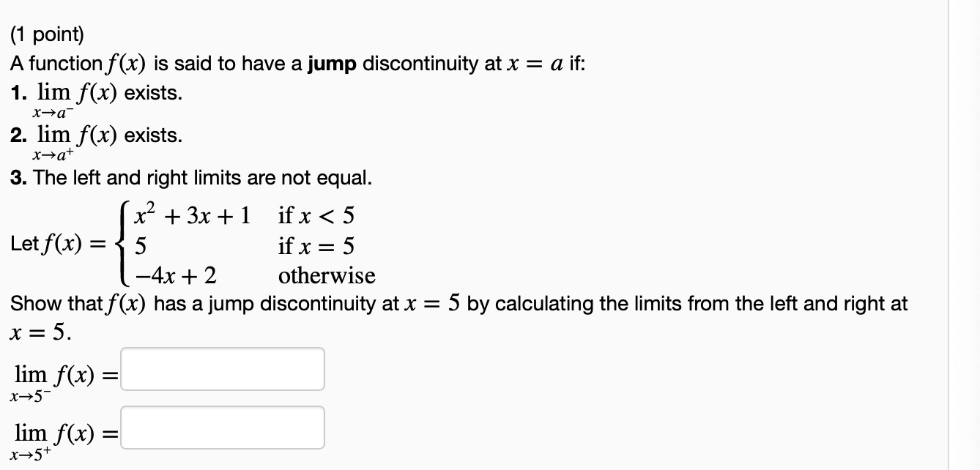This screenshot has width=980, height=470.
Task: Click the 'x = 5.' text ending the instructions
Action: [x=41, y=333]
